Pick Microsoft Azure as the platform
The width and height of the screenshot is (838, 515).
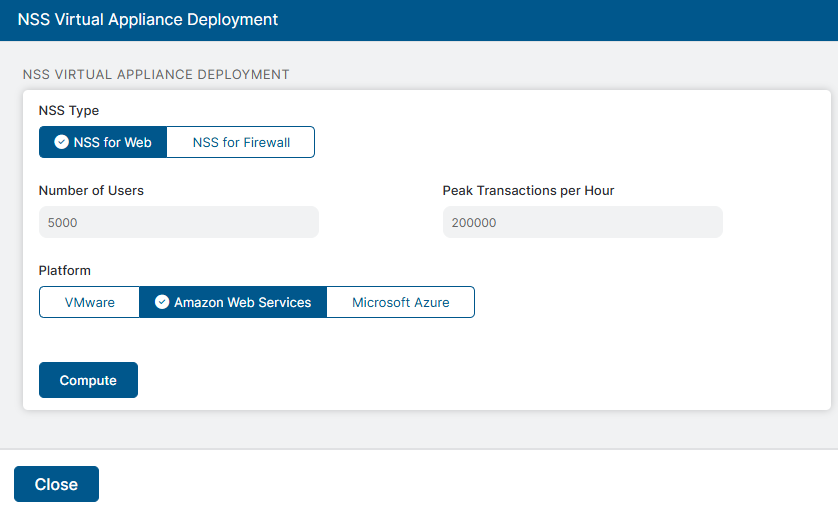pos(400,302)
